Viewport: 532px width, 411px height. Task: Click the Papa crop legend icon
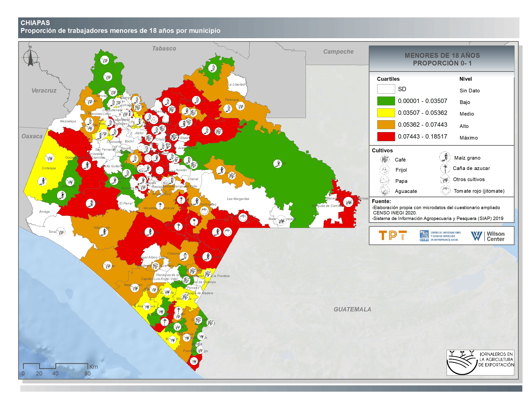[x=385, y=180]
